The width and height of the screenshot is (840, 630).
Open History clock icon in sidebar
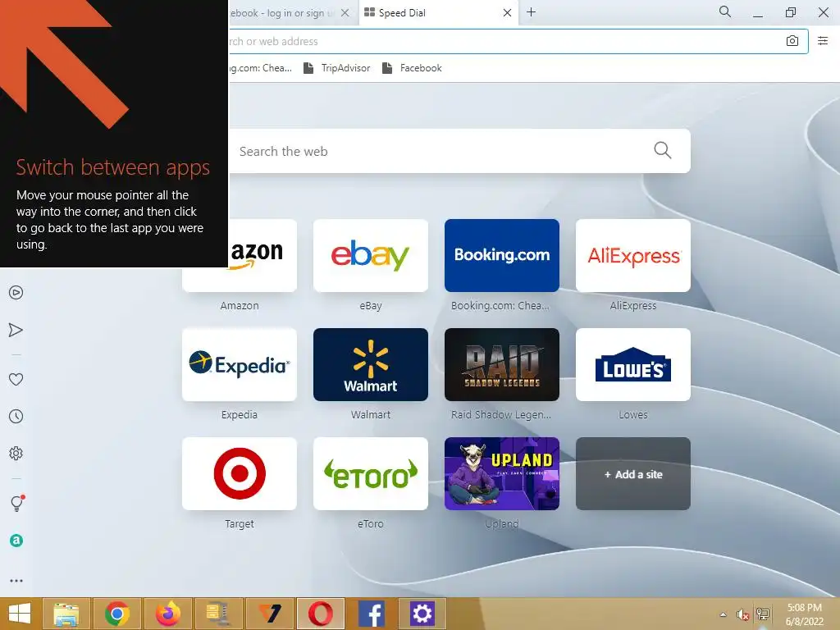click(x=16, y=416)
